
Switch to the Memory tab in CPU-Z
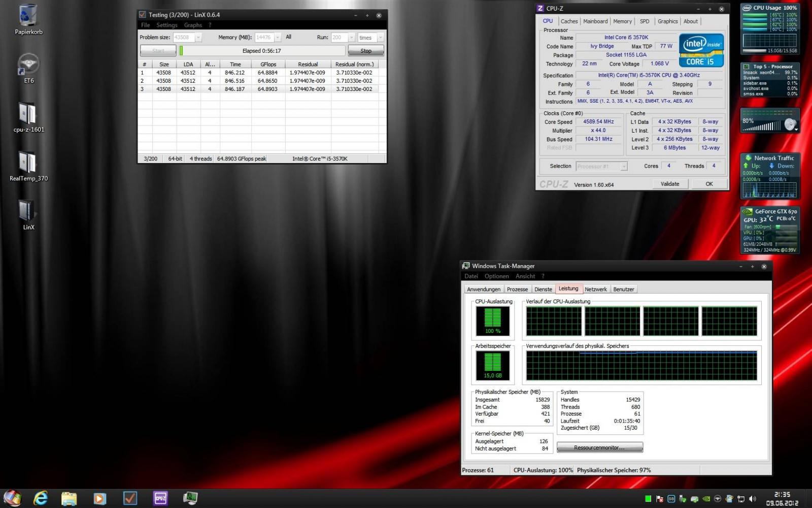coord(622,21)
